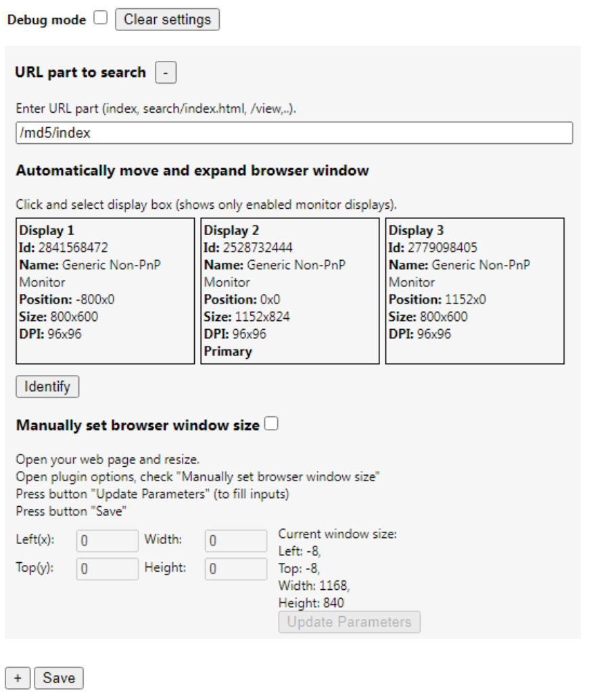This screenshot has width=614, height=700.
Task: Click the Left(x) input field
Action: (108, 541)
